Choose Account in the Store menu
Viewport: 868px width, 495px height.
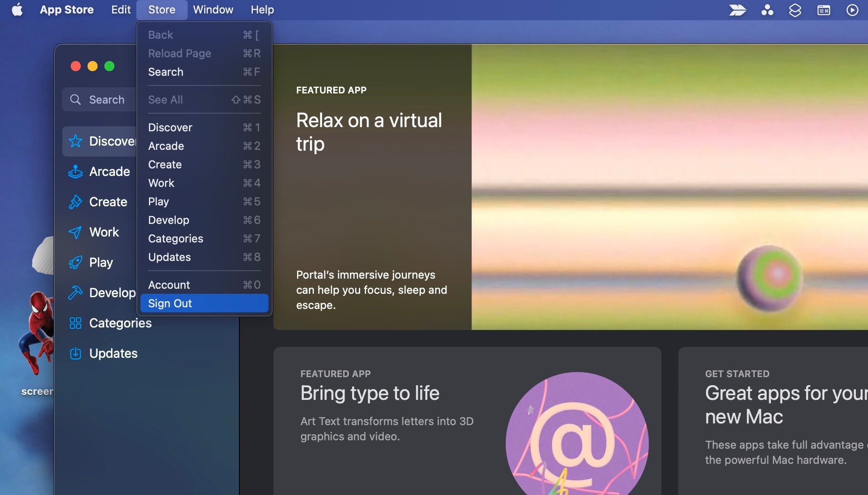pos(204,285)
